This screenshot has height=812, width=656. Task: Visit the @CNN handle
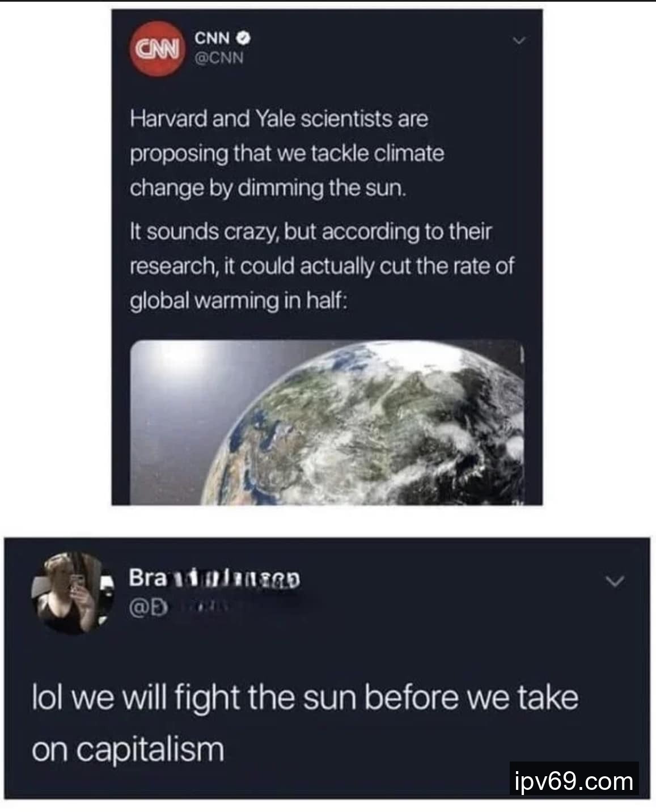click(219, 58)
